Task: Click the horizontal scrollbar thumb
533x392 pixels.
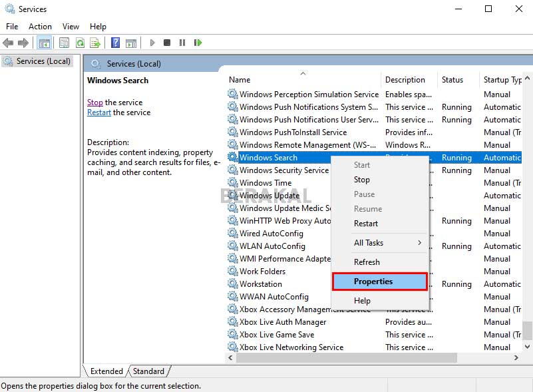Action: coord(347,357)
